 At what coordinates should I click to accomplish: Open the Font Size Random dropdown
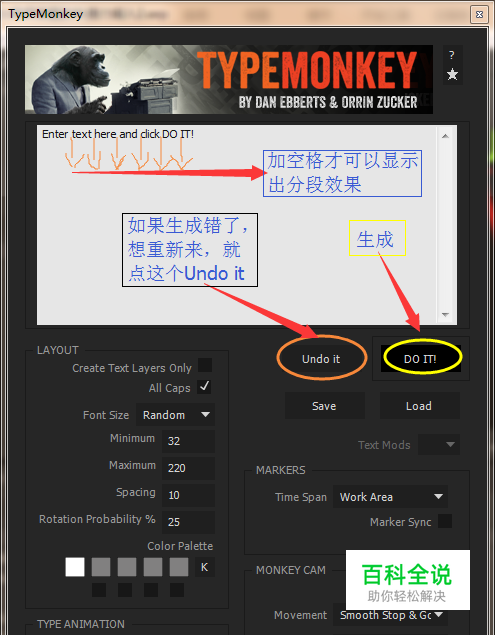tap(175, 415)
